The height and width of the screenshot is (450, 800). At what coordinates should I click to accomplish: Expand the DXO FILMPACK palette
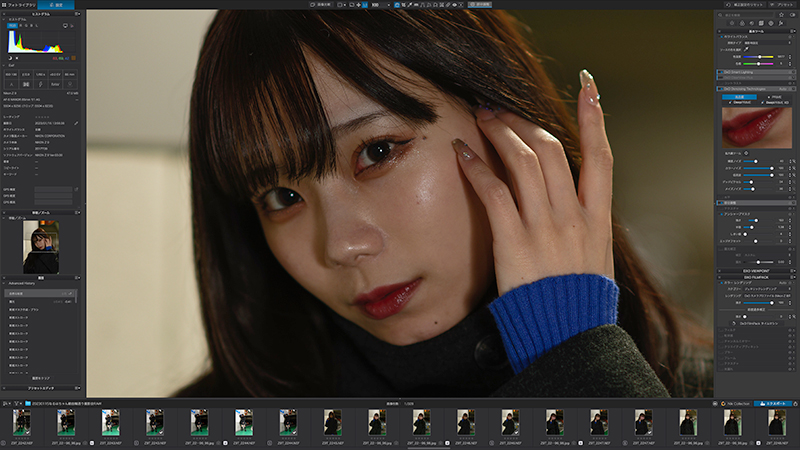coord(756,277)
